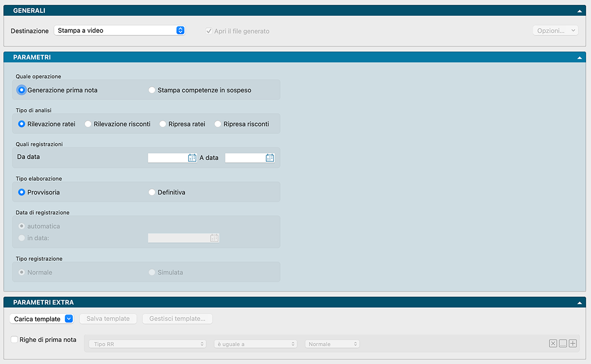
Task: Choose 'Rilevazione risconti' analysis type
Action: [89, 124]
